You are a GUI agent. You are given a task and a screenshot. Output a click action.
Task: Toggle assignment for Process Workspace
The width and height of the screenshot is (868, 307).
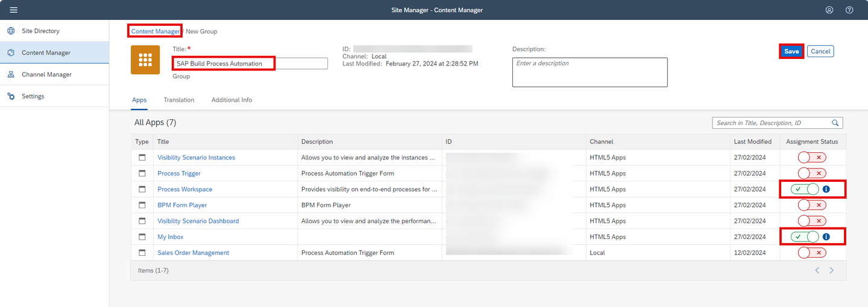805,189
